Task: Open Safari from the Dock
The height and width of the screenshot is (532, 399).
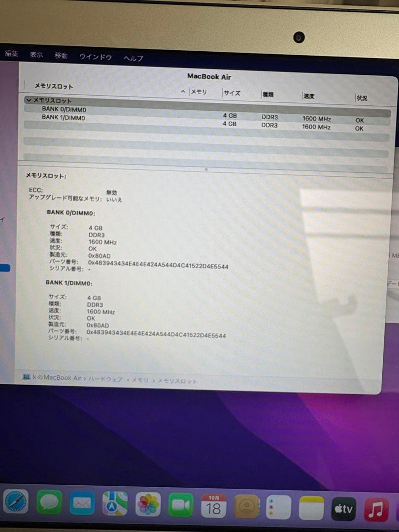Action: 16,501
